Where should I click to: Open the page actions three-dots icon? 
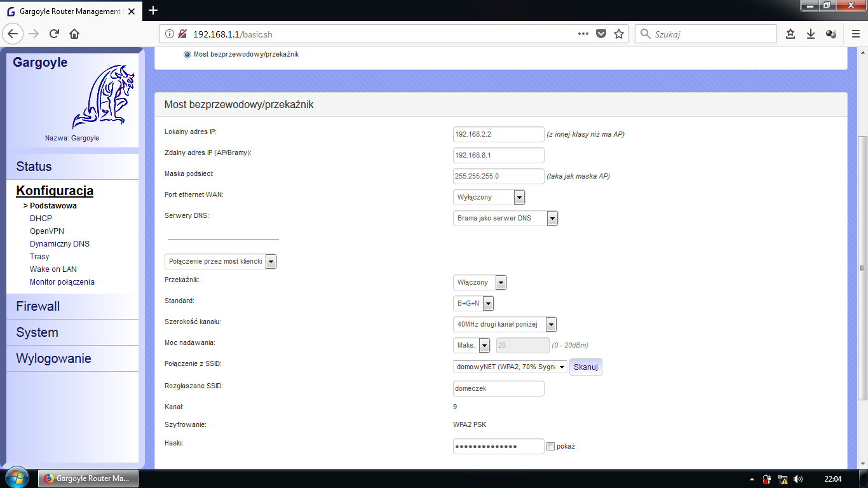(x=583, y=34)
